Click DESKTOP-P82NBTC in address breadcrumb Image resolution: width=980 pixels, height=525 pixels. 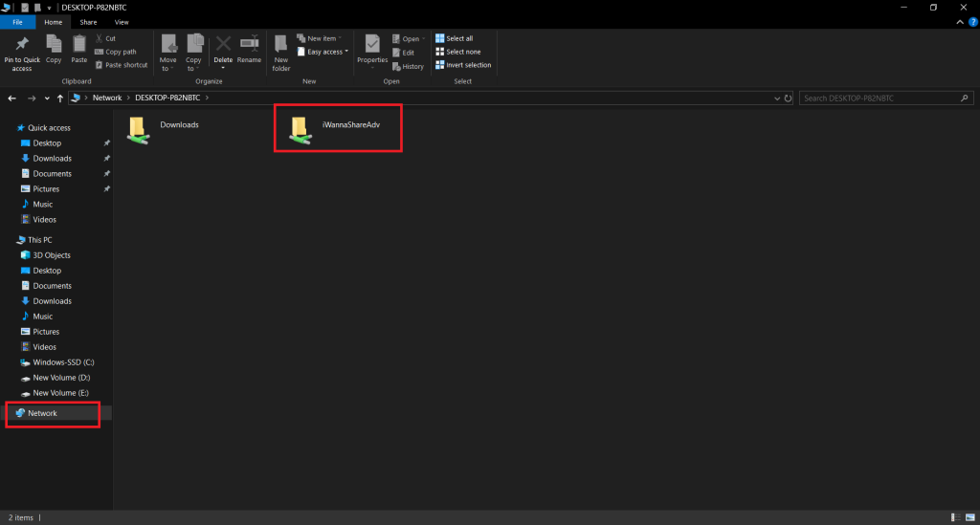click(x=167, y=98)
